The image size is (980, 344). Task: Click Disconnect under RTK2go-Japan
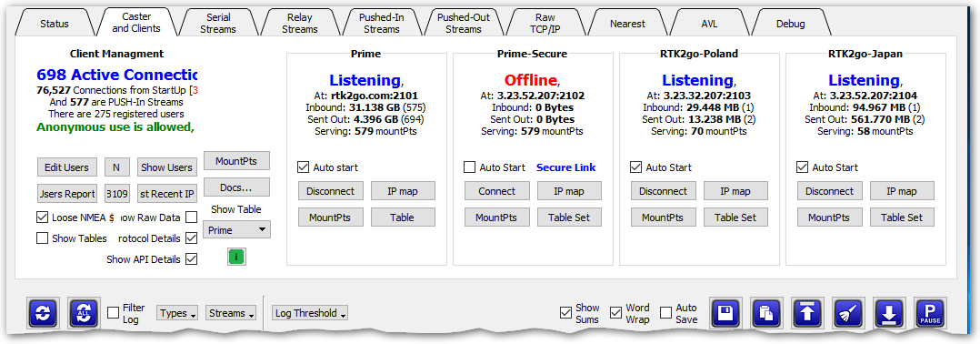(829, 191)
